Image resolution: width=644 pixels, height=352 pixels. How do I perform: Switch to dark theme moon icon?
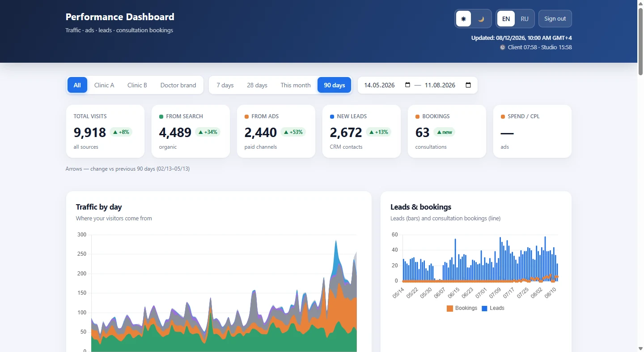(x=481, y=19)
